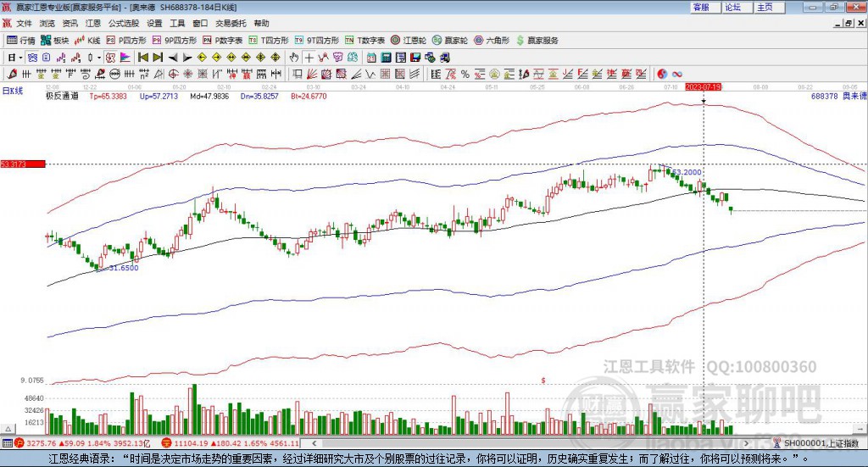
Task: Toggle the 极 channel indicator button
Action: pyautogui.click(x=110, y=58)
